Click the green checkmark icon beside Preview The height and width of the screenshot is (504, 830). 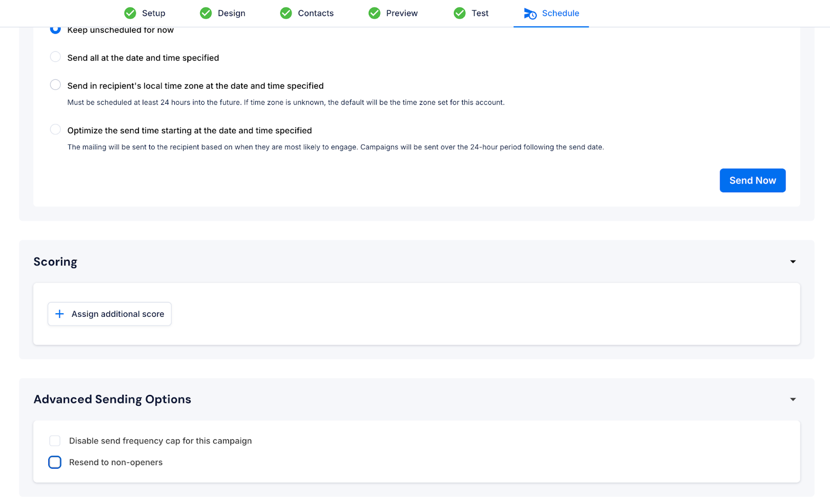375,13
